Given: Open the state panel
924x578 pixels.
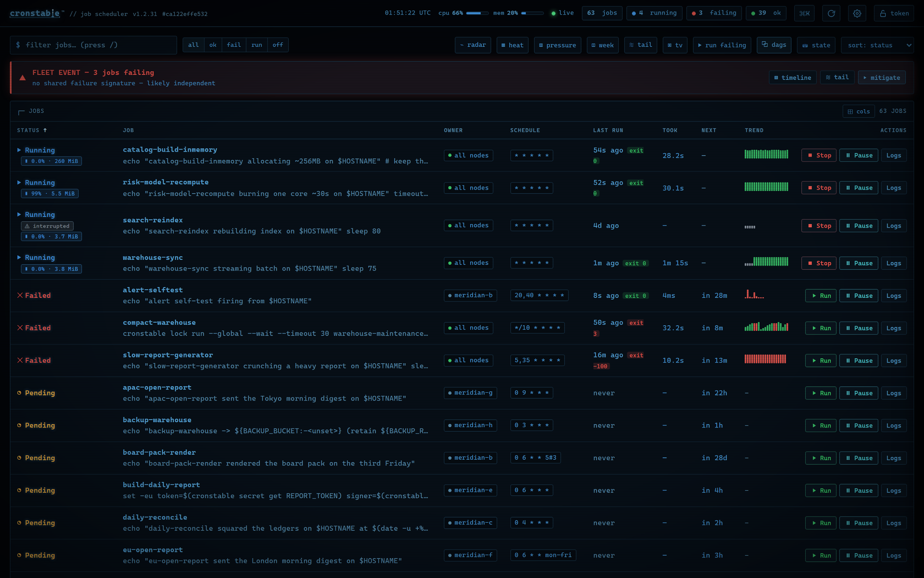Looking at the screenshot, I should (816, 45).
